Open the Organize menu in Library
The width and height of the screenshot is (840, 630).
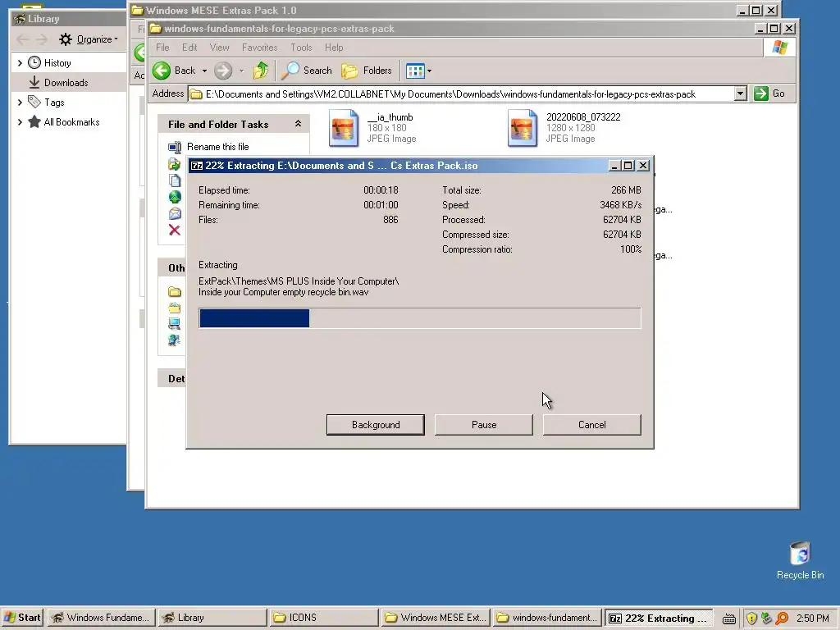tap(89, 39)
